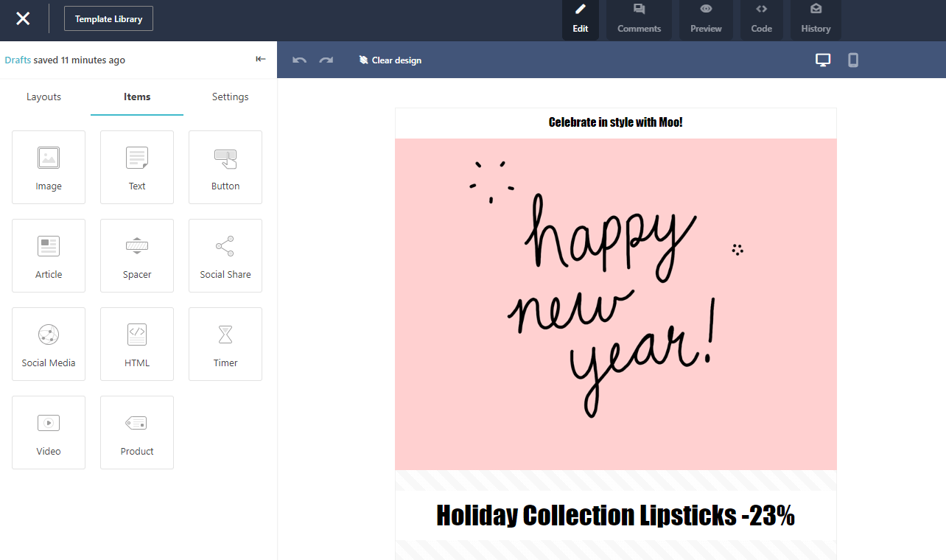
Task: Insert a Spacer block
Action: click(x=137, y=256)
